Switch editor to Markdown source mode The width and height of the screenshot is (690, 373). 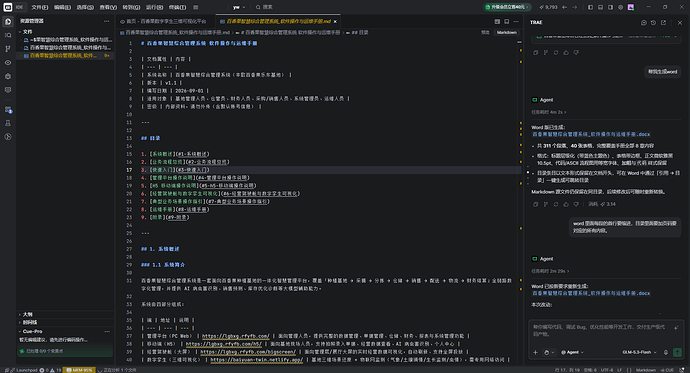(x=506, y=33)
